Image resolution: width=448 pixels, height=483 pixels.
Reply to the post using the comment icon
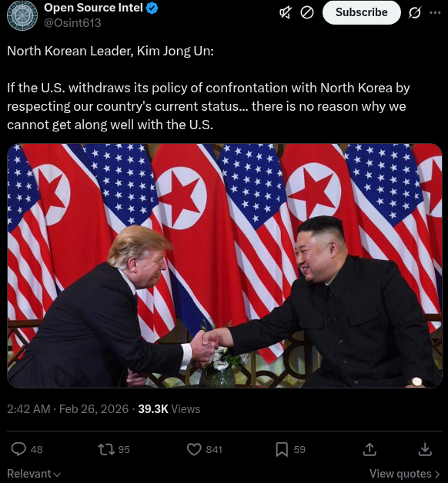pyautogui.click(x=18, y=449)
